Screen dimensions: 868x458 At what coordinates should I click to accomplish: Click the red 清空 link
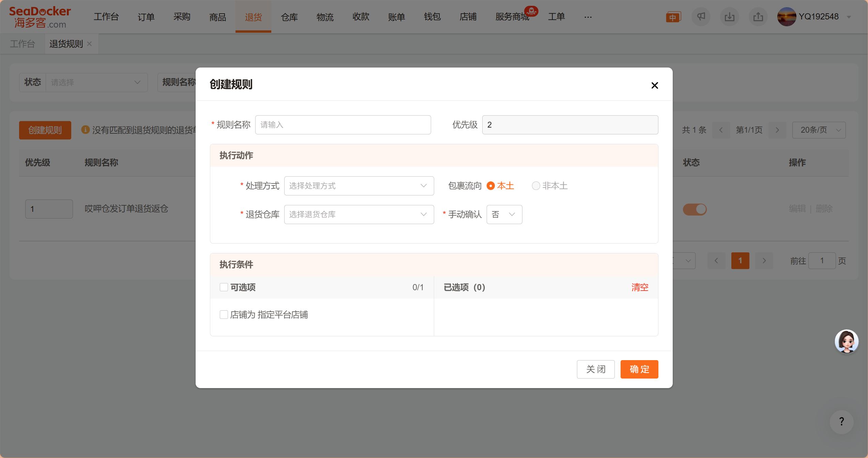coord(640,287)
